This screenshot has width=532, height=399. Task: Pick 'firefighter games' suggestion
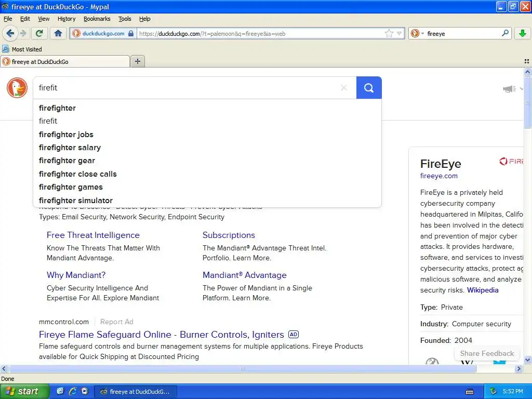(207, 187)
